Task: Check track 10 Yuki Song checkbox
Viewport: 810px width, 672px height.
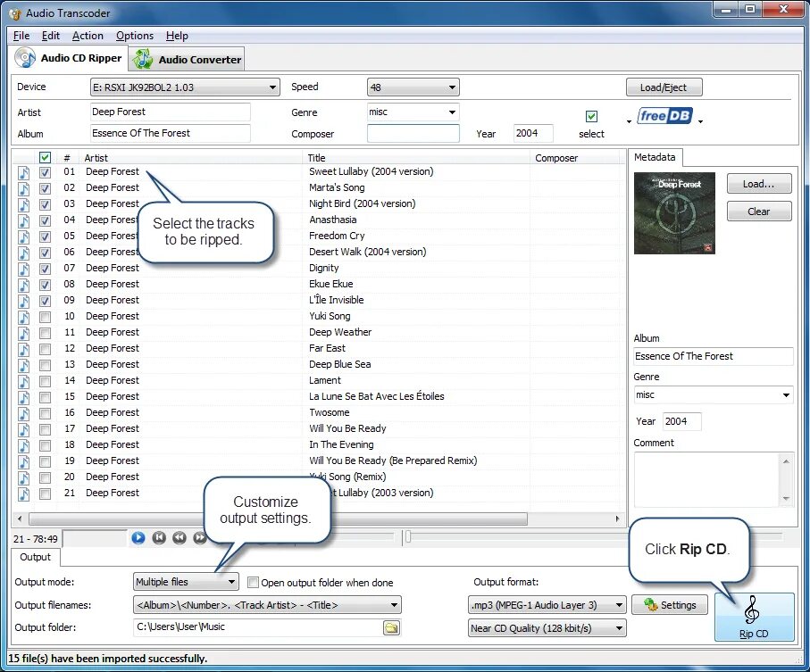Action: pyautogui.click(x=45, y=317)
